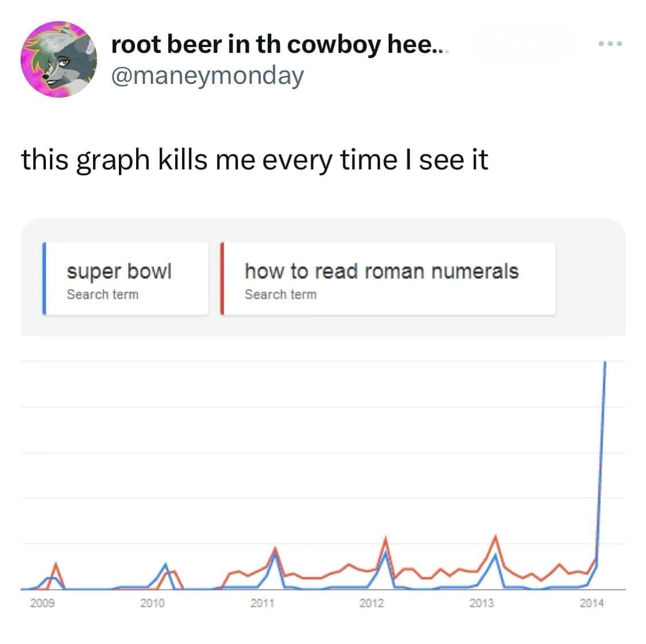This screenshot has height=644, width=646.
Task: Click the blue color indicator bar on super bowl card
Action: (x=45, y=279)
